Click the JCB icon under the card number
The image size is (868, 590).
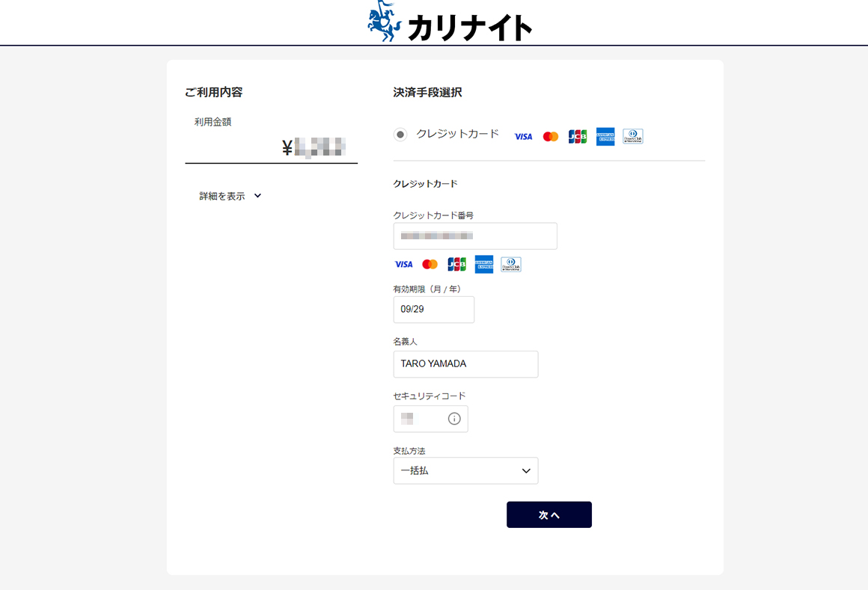[x=456, y=264]
